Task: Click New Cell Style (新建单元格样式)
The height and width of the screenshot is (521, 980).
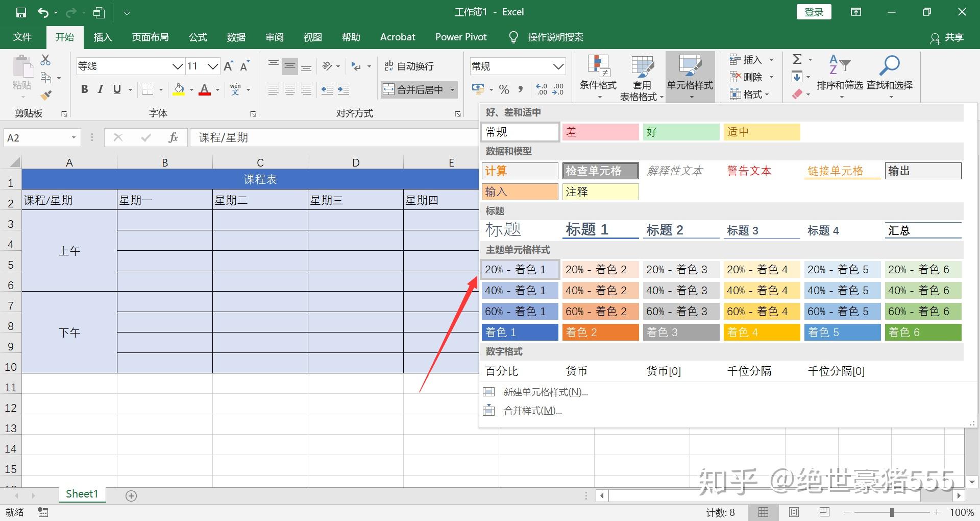Action: pyautogui.click(x=546, y=392)
